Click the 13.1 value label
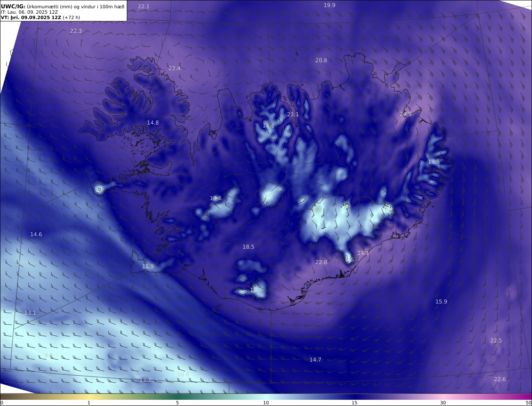The height and width of the screenshot is (406, 532). pos(30,313)
